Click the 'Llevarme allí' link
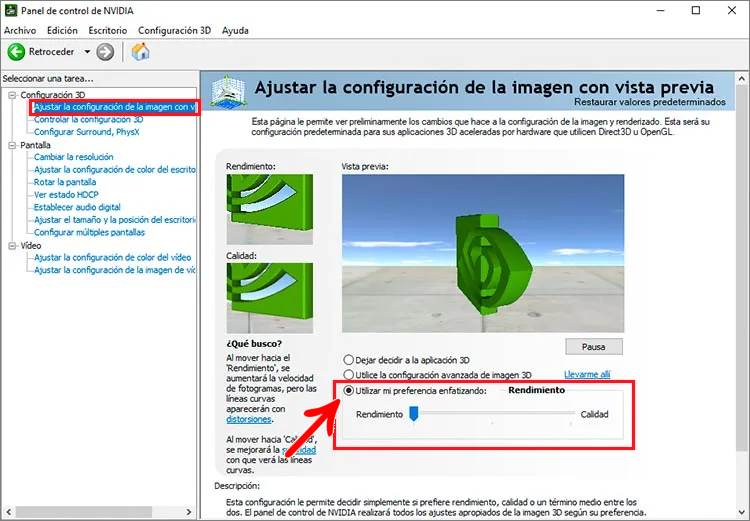The image size is (750, 521). 587,375
